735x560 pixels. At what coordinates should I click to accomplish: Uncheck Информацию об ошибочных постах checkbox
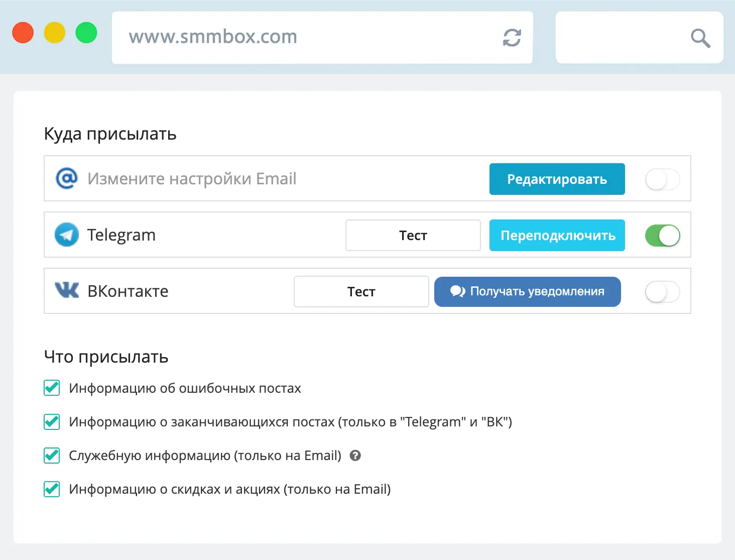coord(52,388)
